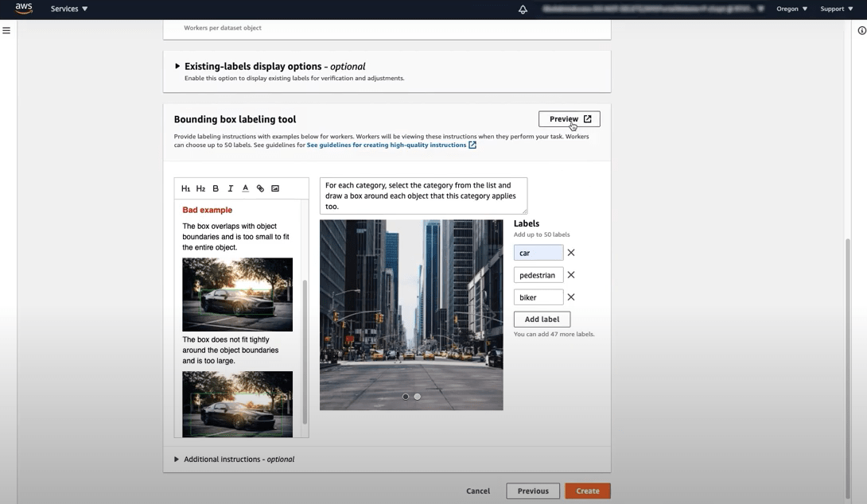This screenshot has width=867, height=504.
Task: Apply Heading 2 format in instructions editor
Action: tap(200, 188)
